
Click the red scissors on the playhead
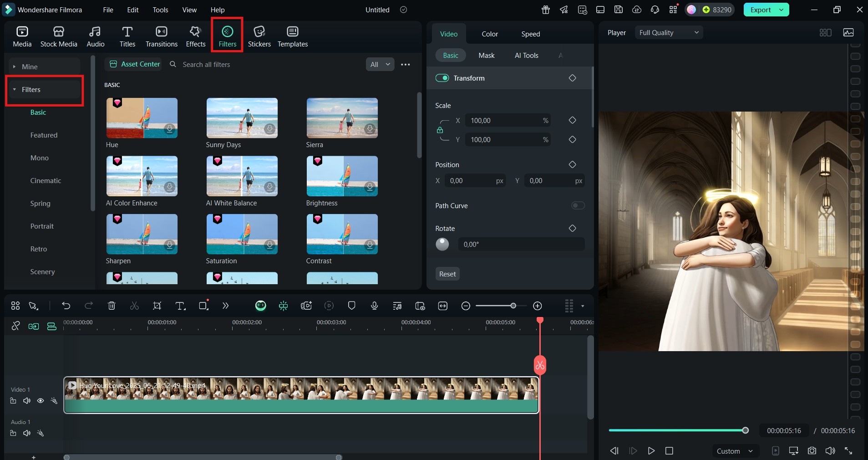point(540,365)
